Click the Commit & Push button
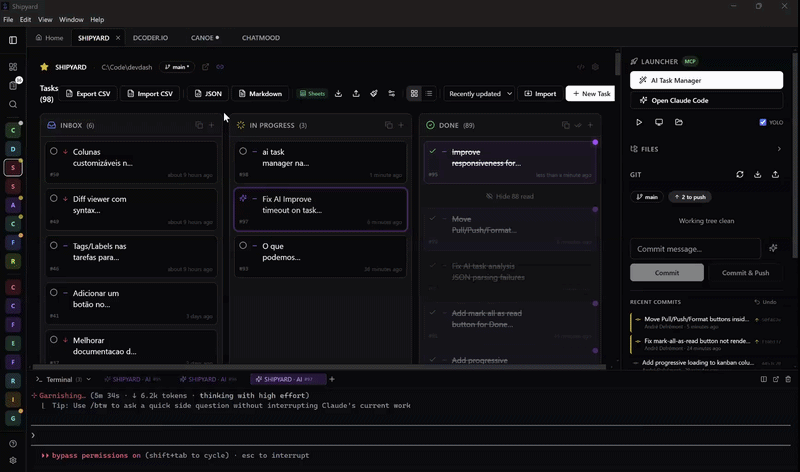Viewport: 800px width, 472px height. pyautogui.click(x=745, y=272)
